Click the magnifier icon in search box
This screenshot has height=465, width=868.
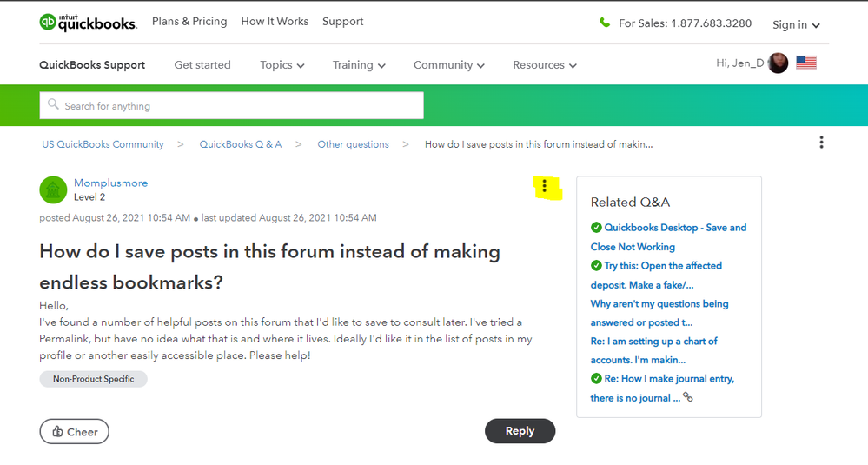click(53, 104)
